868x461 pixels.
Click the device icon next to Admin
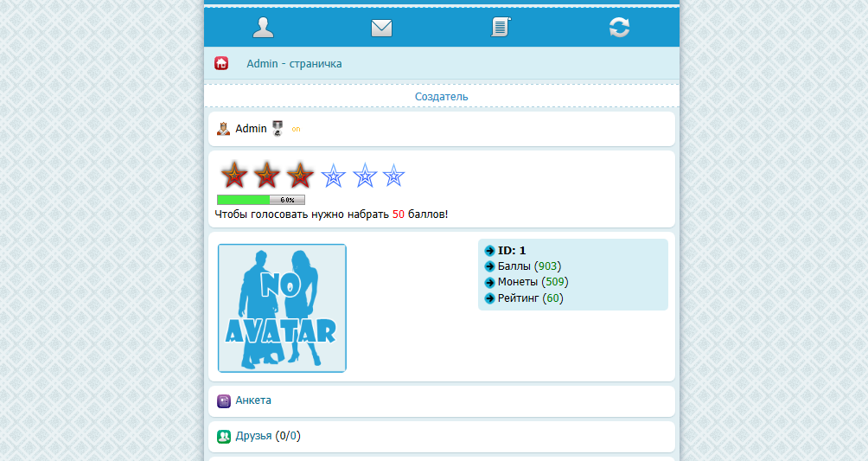278,129
